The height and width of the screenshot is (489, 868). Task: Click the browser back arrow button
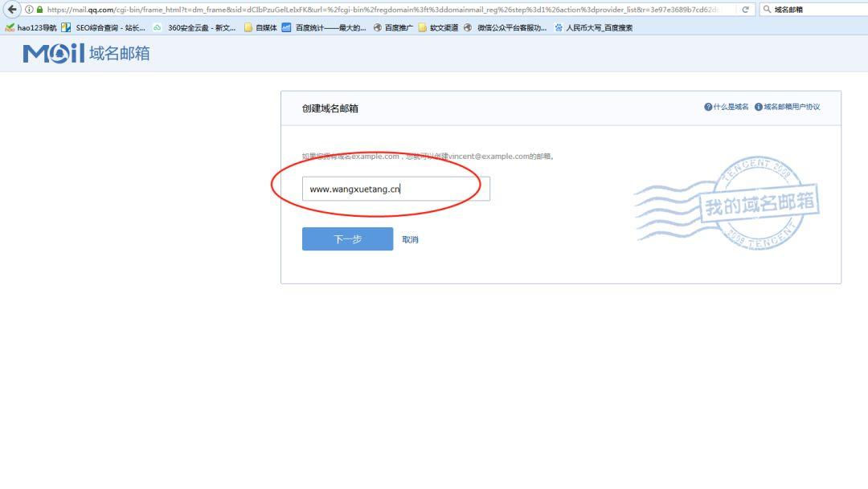(11, 10)
